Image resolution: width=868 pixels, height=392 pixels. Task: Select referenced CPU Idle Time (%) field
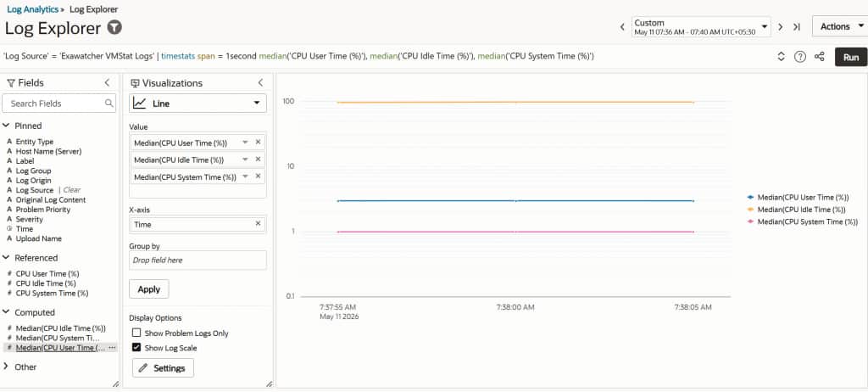point(46,283)
